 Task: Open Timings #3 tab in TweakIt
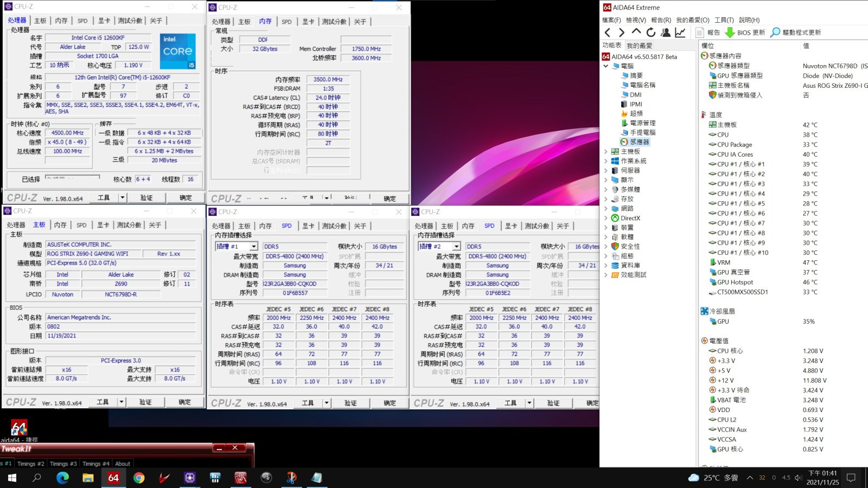pos(63,464)
